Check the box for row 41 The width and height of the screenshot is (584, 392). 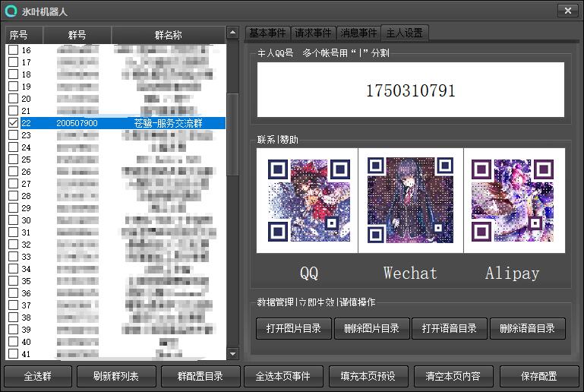[14, 353]
